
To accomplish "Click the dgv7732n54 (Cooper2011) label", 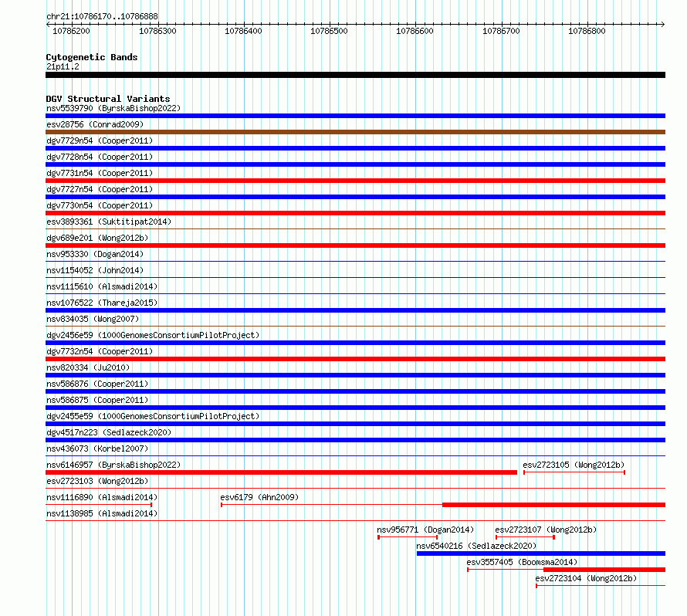I will [x=100, y=351].
